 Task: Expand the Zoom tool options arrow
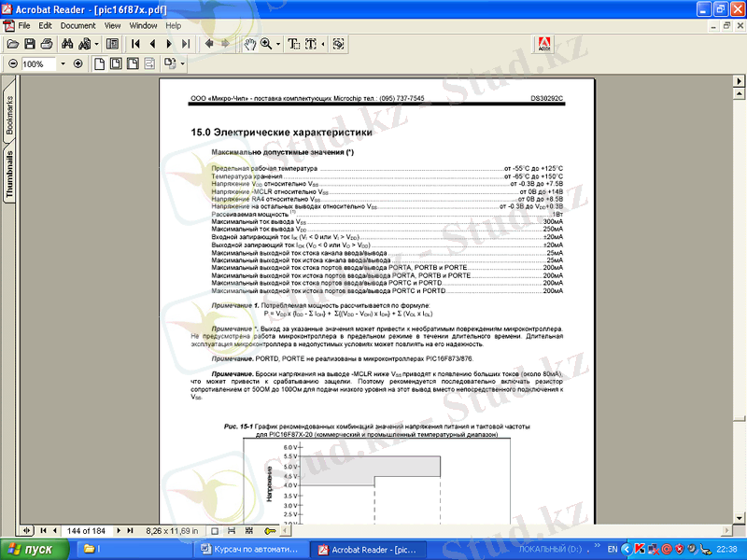pyautogui.click(x=277, y=44)
